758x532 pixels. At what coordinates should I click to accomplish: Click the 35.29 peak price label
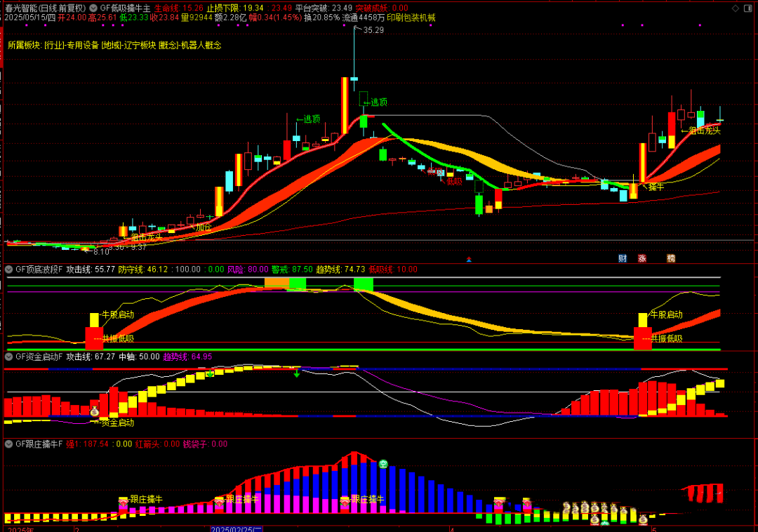click(x=373, y=30)
